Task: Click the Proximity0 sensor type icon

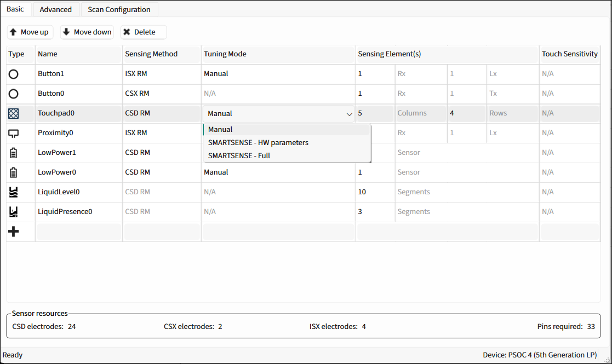Action: (x=14, y=133)
